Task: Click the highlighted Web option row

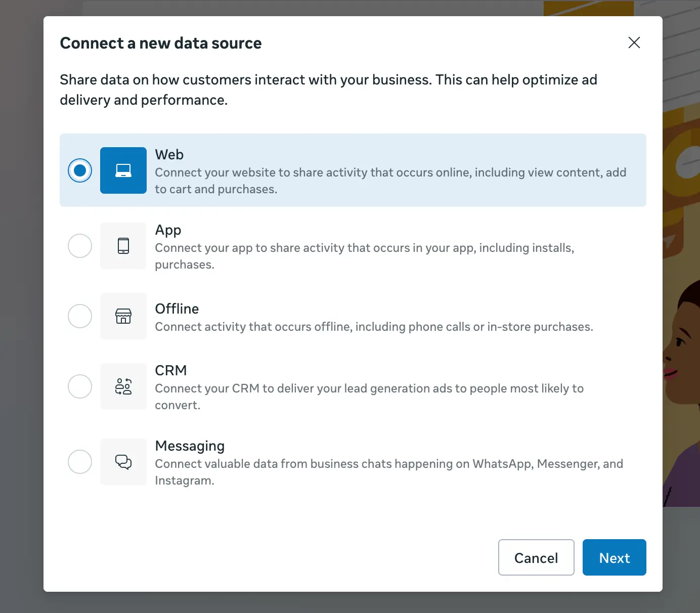Action: (x=353, y=170)
